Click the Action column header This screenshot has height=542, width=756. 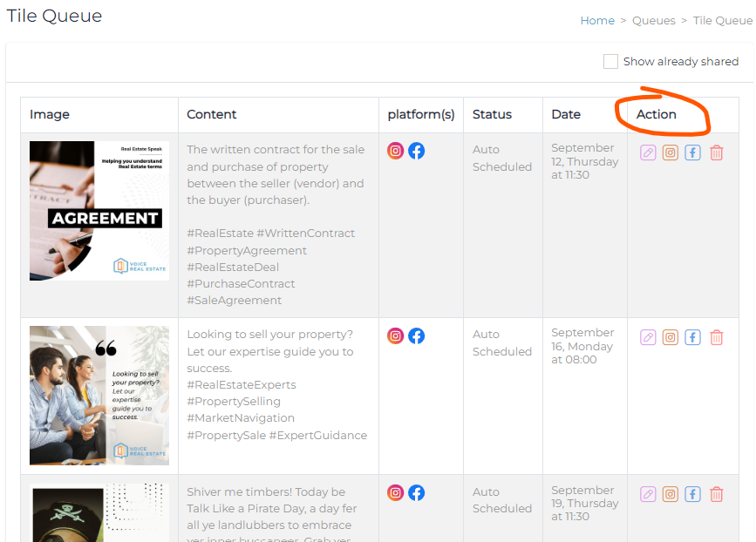[657, 114]
